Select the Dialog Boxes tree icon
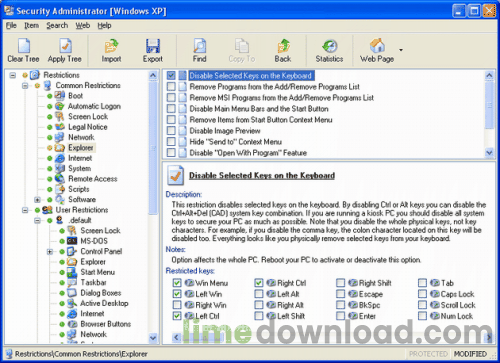The width and height of the screenshot is (500, 363). 72,293
